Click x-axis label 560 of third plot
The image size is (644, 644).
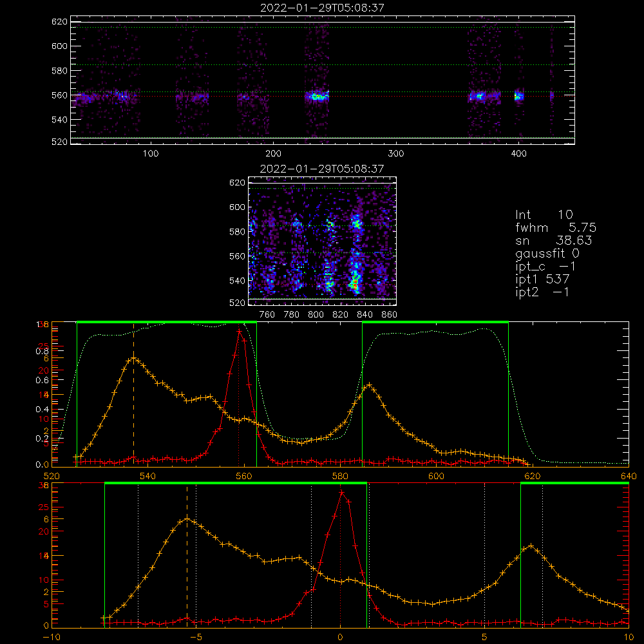244,476
